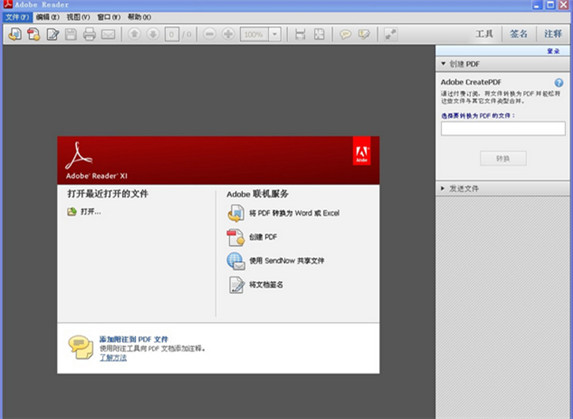
Task: Click the yellow sticky notes icon in welcome tip
Action: click(80, 347)
